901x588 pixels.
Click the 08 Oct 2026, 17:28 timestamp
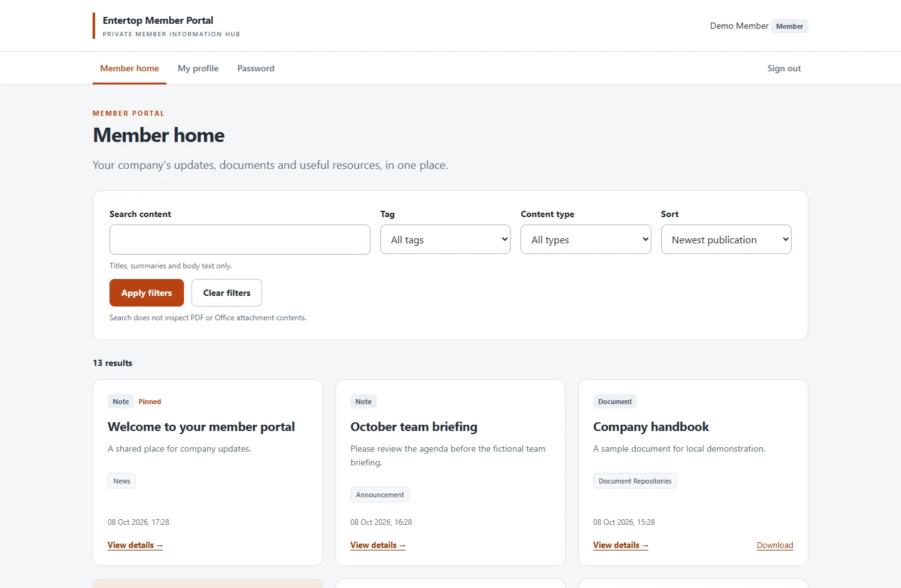tap(138, 522)
